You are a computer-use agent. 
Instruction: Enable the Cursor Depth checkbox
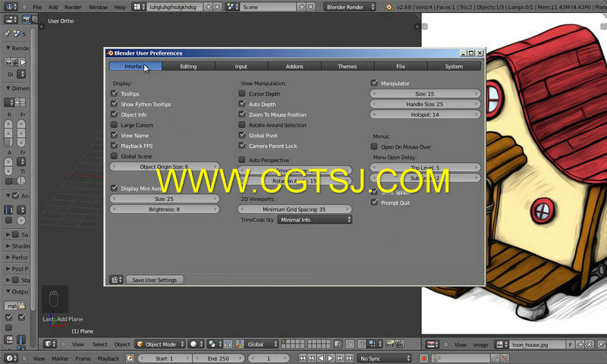click(x=242, y=93)
